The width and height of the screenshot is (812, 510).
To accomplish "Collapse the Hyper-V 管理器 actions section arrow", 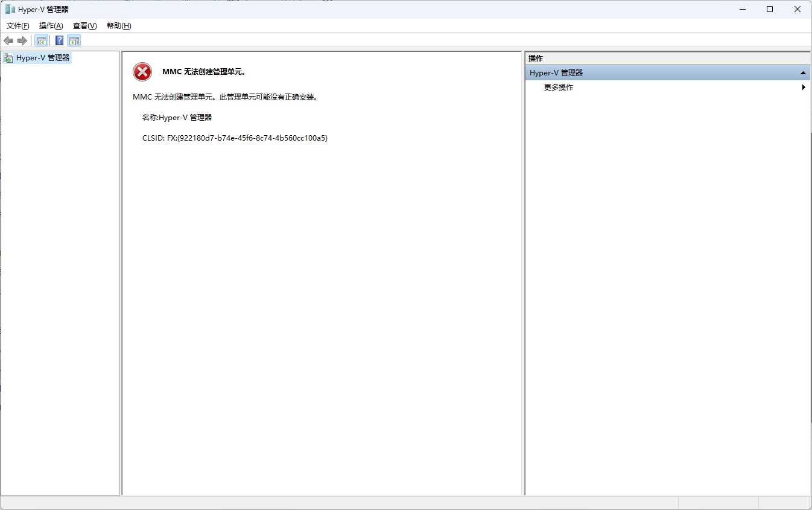I will (x=803, y=73).
